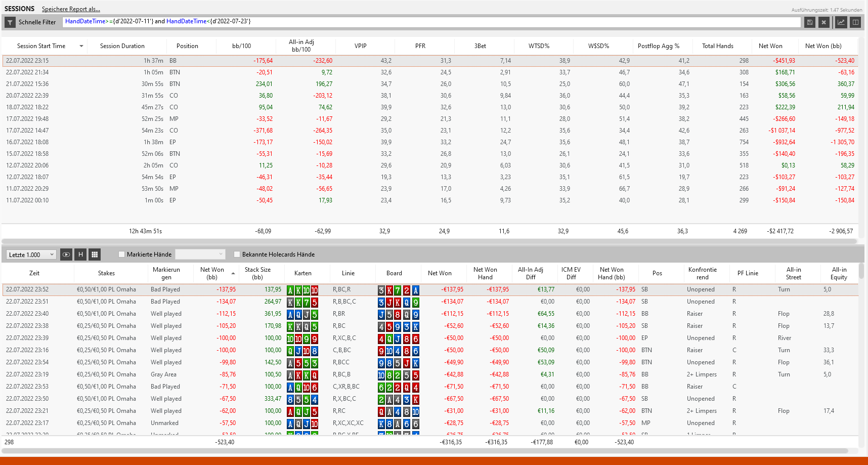Viewport: 868px width, 465px height.
Task: Click the Total Hands column header
Action: pyautogui.click(x=717, y=46)
